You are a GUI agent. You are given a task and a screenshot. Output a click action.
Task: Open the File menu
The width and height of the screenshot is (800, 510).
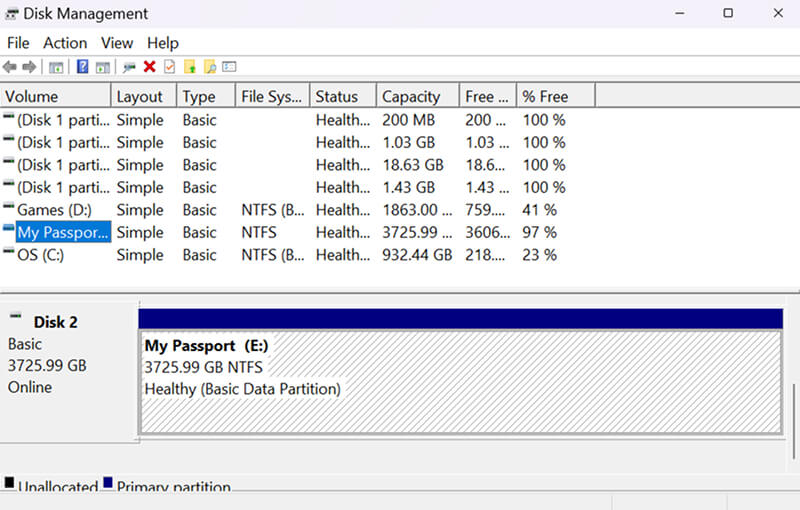(x=18, y=43)
